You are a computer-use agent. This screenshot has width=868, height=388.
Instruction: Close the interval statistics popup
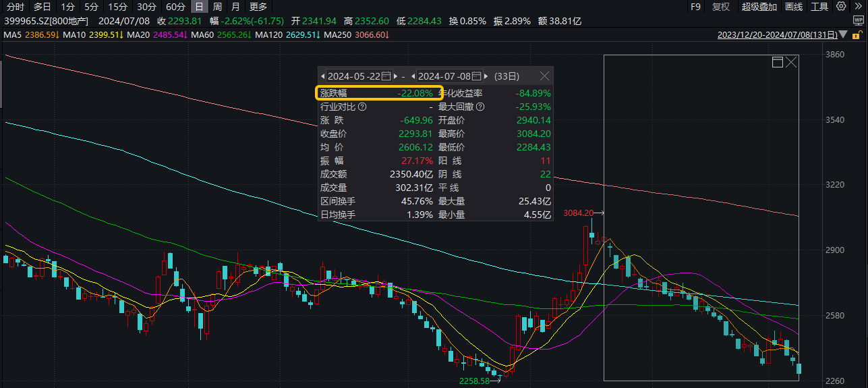click(x=545, y=76)
